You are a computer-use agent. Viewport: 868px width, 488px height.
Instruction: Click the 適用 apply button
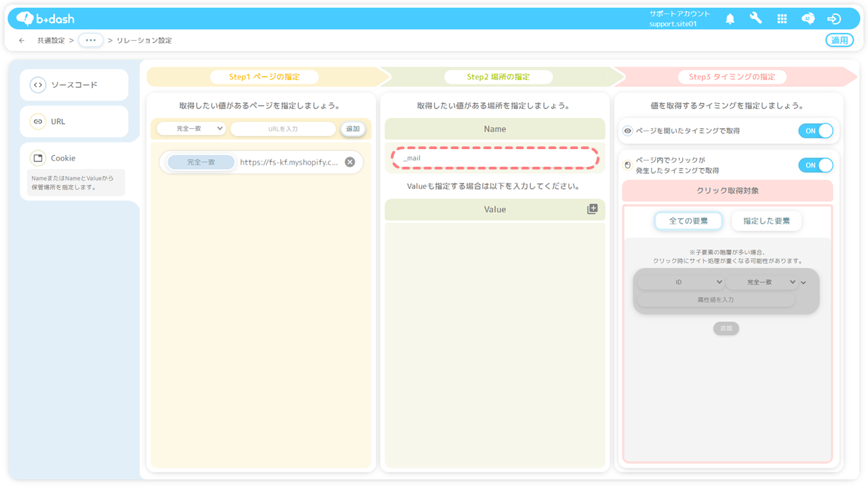(x=840, y=40)
